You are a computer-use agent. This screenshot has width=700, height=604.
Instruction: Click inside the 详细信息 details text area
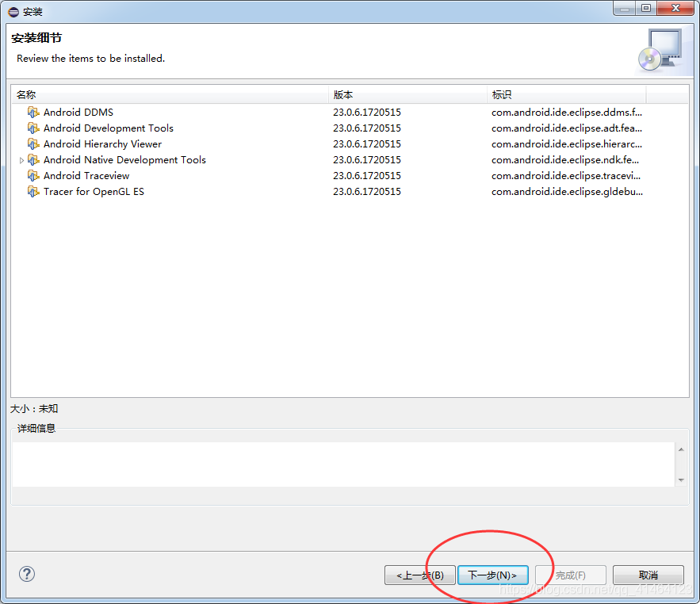(342, 464)
